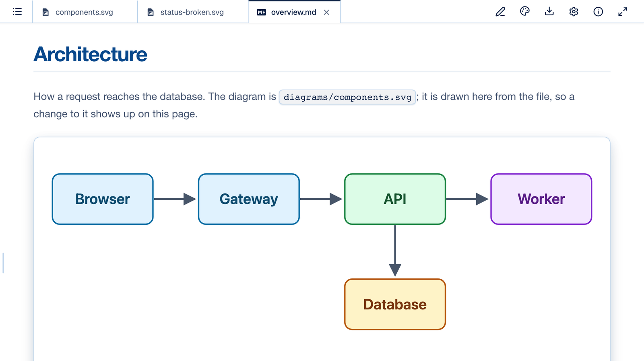This screenshot has width=644, height=361.
Task: Click the pencil edit icon
Action: [500, 12]
